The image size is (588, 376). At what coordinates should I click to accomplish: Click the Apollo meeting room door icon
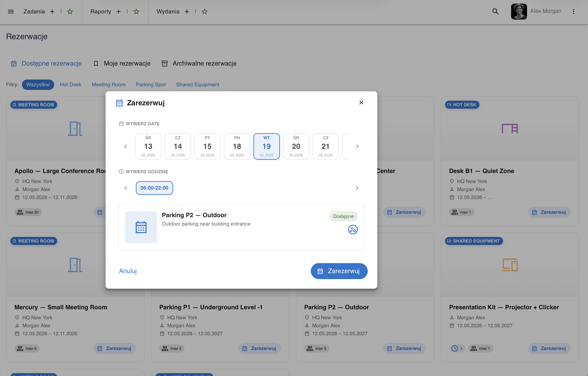tap(75, 129)
